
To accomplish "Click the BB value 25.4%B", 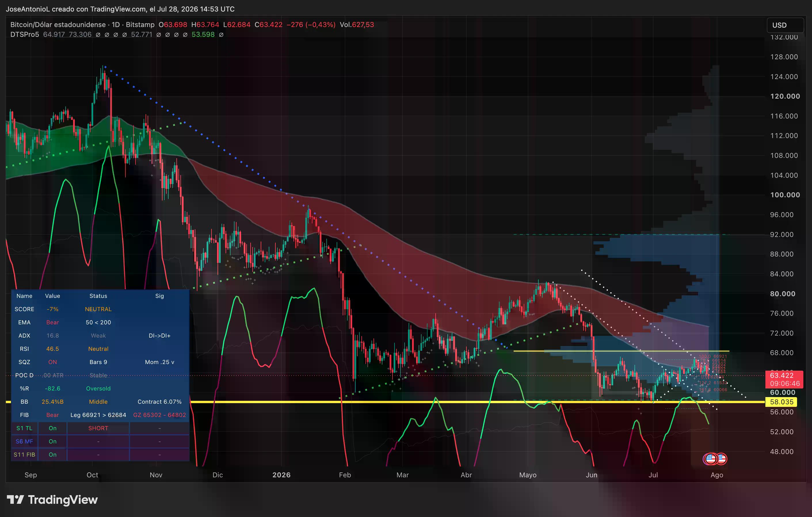I will [x=53, y=402].
